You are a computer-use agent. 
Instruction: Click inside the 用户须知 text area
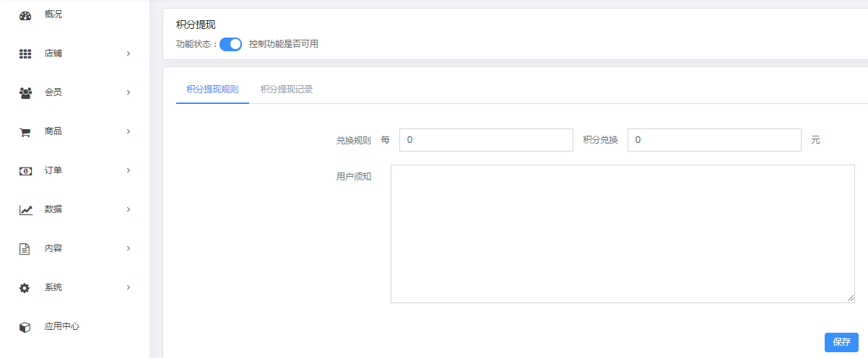[x=622, y=234]
